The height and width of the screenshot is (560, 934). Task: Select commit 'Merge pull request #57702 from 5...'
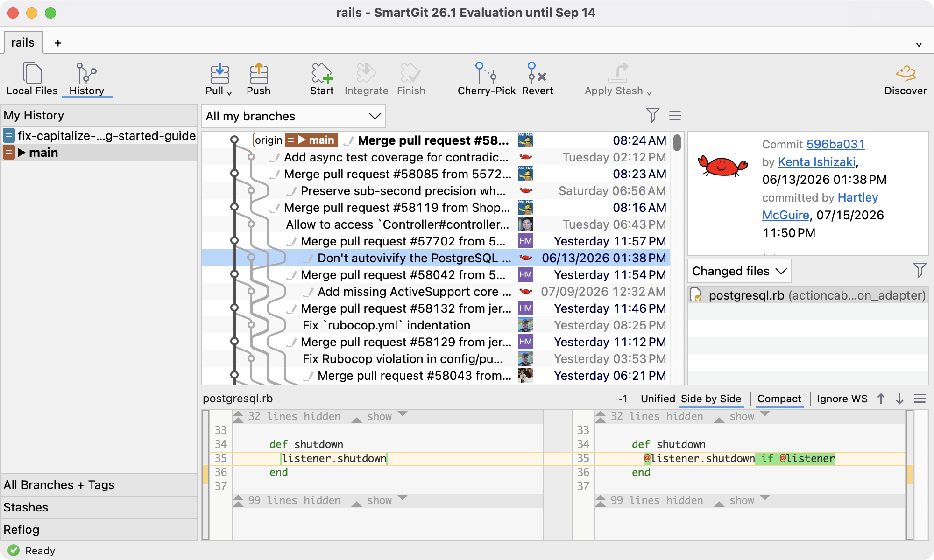click(435, 241)
